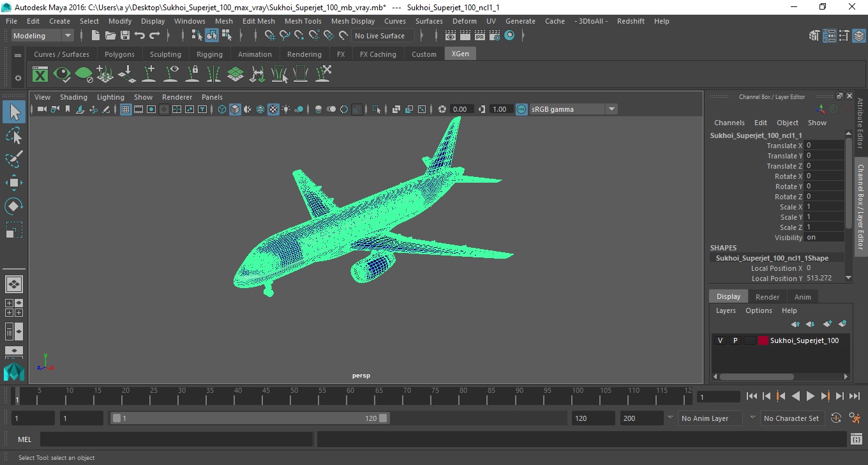Enable Snap to curves magnet icon
The width and height of the screenshot is (868, 465).
pyautogui.click(x=285, y=36)
